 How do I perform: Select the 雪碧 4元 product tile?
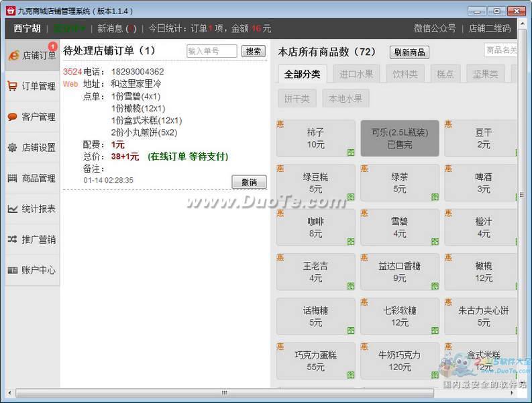point(400,228)
